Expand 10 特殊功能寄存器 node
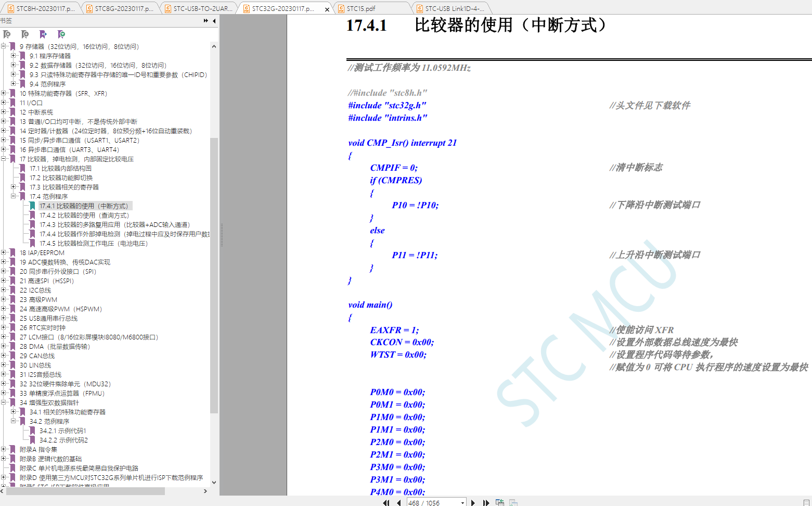812x506 pixels. 4,93
